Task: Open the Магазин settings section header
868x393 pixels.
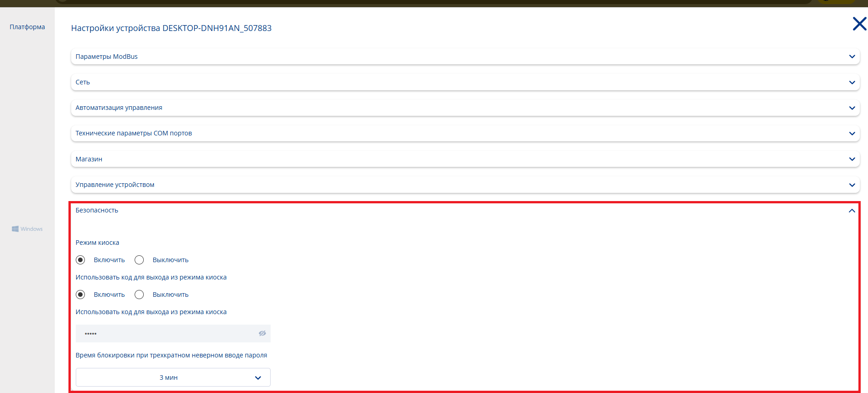Action: (89, 159)
